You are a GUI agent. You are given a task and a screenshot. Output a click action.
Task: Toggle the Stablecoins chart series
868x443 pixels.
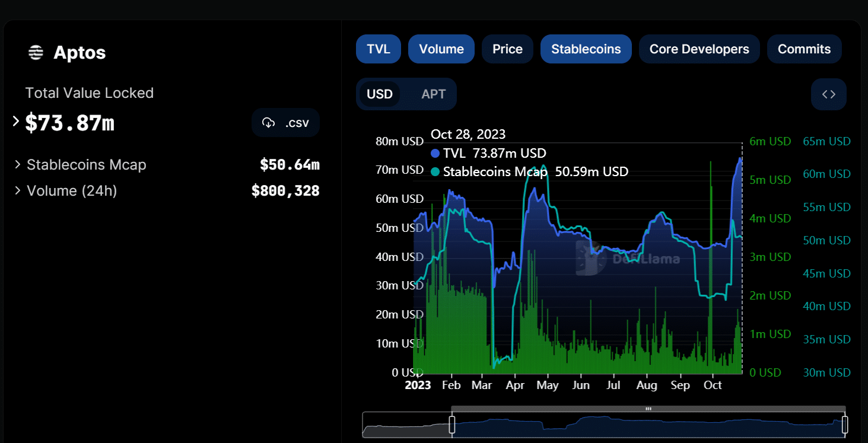click(586, 49)
